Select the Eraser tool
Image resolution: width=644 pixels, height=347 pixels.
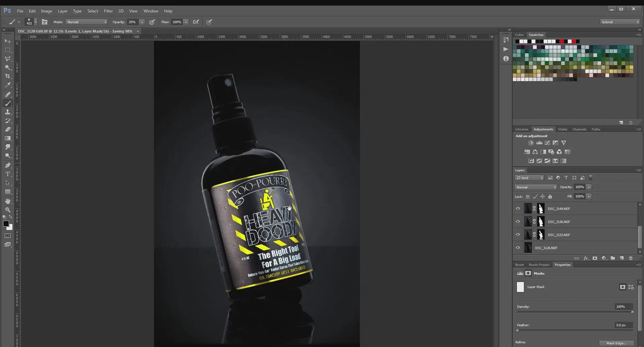click(7, 129)
